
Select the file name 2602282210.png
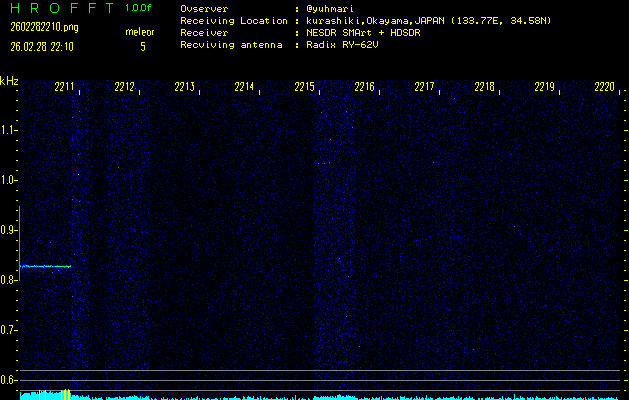click(x=45, y=27)
